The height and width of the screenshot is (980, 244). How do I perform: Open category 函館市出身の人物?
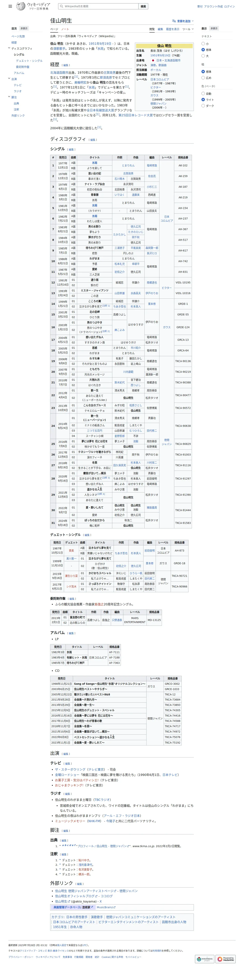pyautogui.click(x=174, y=922)
